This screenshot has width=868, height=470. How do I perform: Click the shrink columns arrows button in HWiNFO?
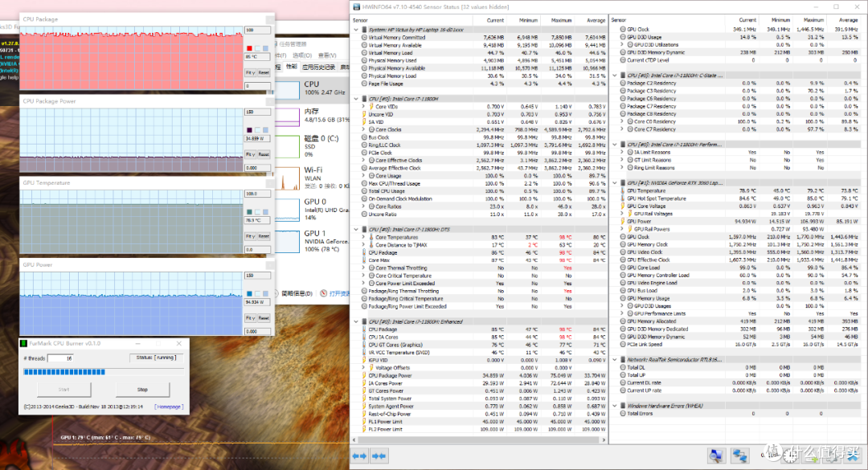click(x=379, y=456)
